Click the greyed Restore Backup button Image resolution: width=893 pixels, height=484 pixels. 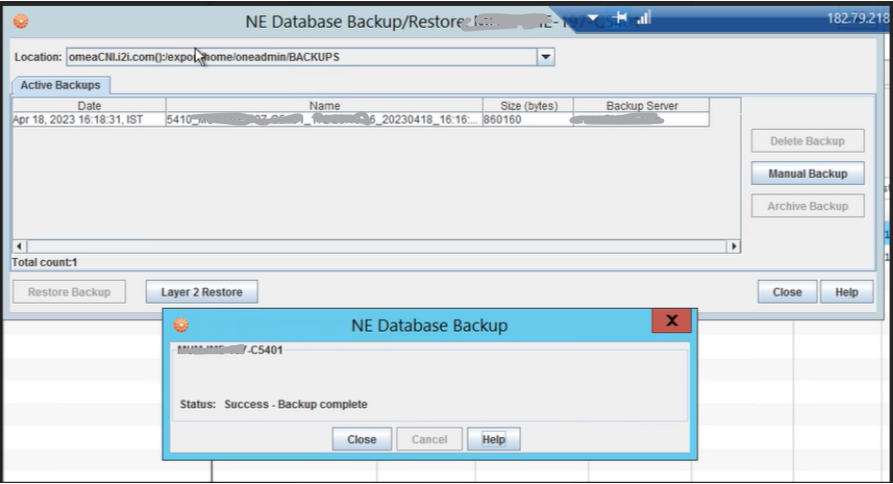[x=69, y=292]
